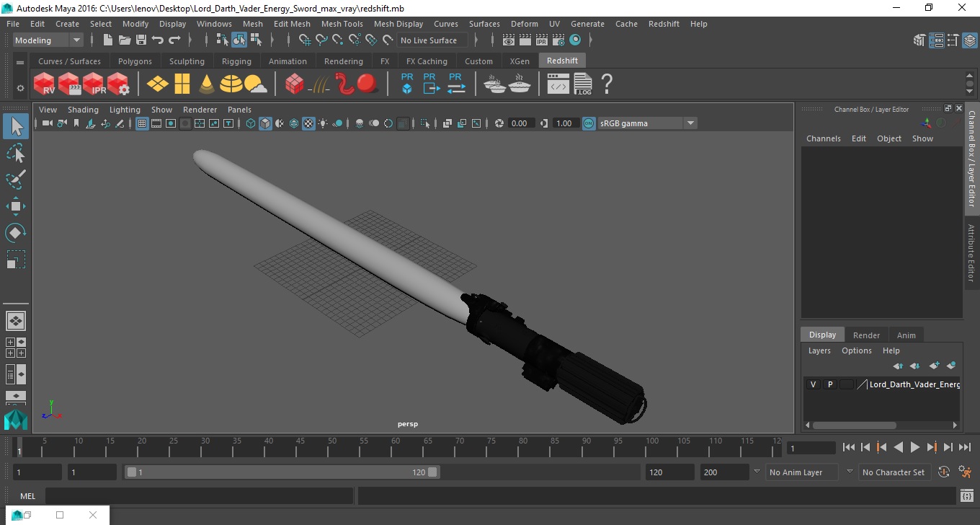Click the Select tool arrow
The width and height of the screenshot is (980, 525).
click(16, 126)
